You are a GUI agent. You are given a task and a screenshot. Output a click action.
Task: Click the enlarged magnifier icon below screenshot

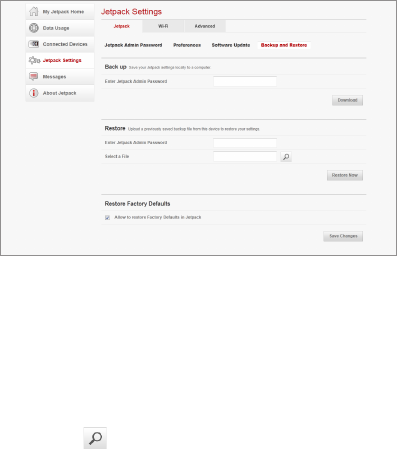coord(95,438)
